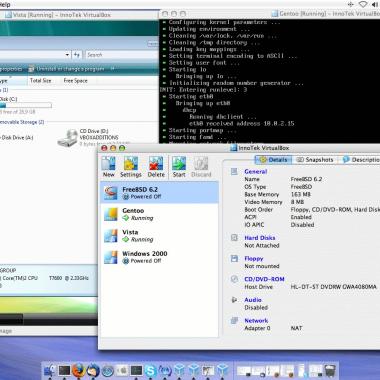The width and height of the screenshot is (380, 380).
Task: Click the speaker icon beside Audio
Action: click(234, 300)
